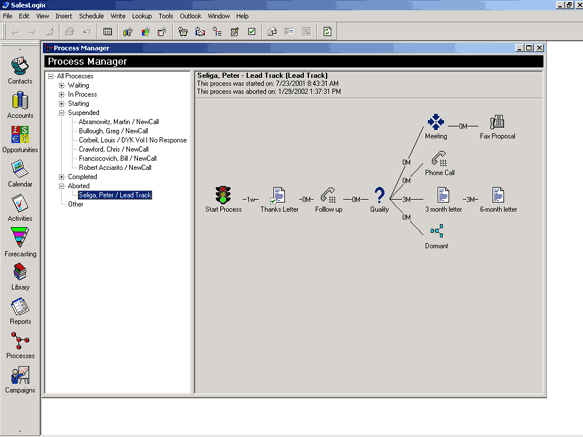
Task: Collapse the Suspended tree node
Action: point(61,113)
